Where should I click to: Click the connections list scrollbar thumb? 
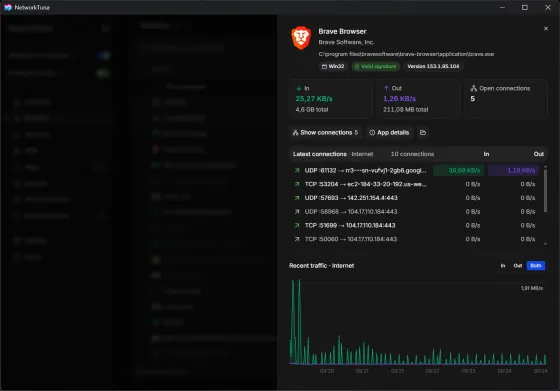click(545, 191)
